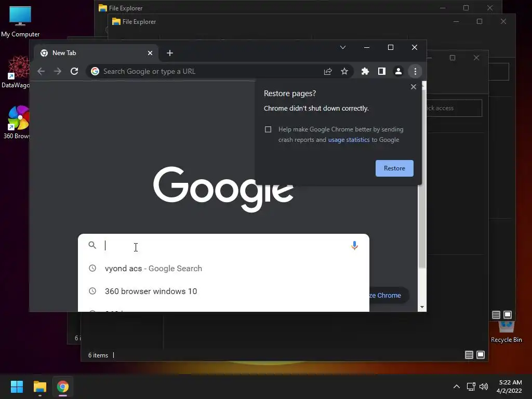Enable crash reports sending checkbox
This screenshot has width=532, height=399.
pos(268,129)
